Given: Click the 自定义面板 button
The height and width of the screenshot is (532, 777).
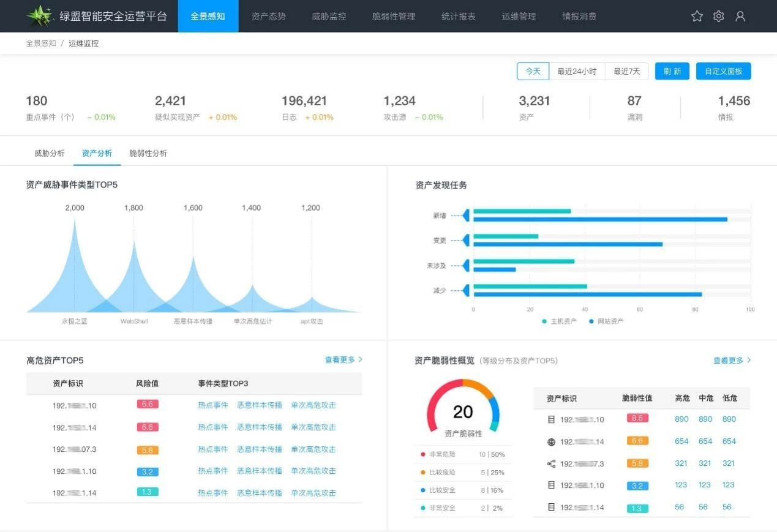Looking at the screenshot, I should tap(723, 71).
